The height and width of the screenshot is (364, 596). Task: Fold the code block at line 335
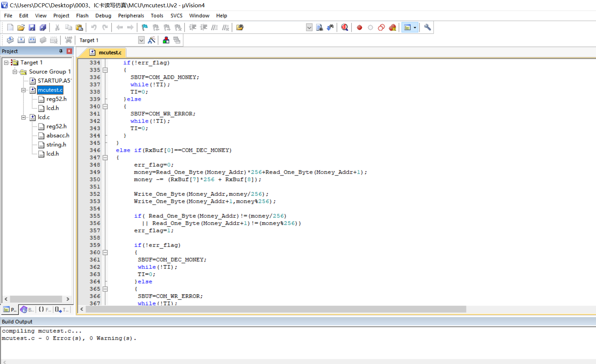pyautogui.click(x=105, y=70)
